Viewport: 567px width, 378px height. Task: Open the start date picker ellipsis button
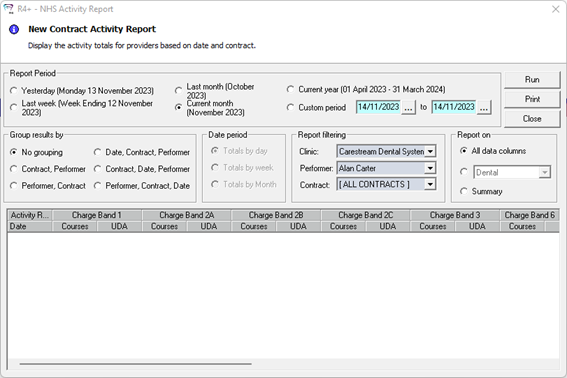(x=408, y=107)
